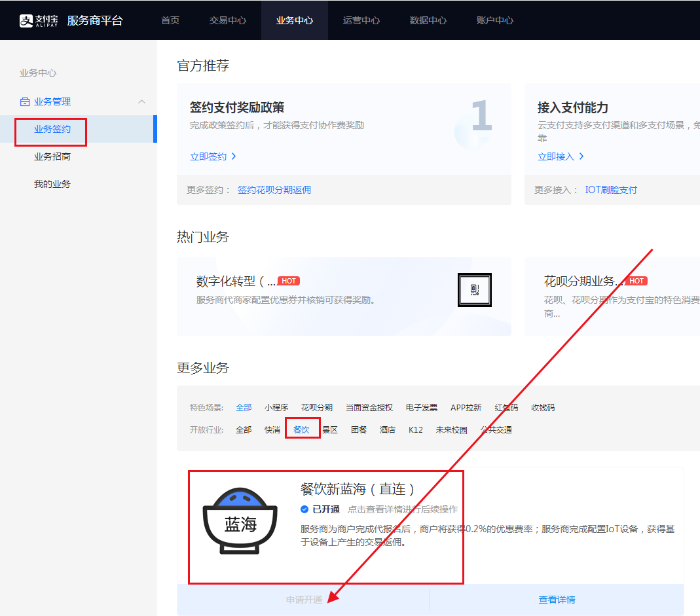Screen dimensions: 700x616
Task: Filter 特色场景 by 小程序
Action: coord(276,408)
